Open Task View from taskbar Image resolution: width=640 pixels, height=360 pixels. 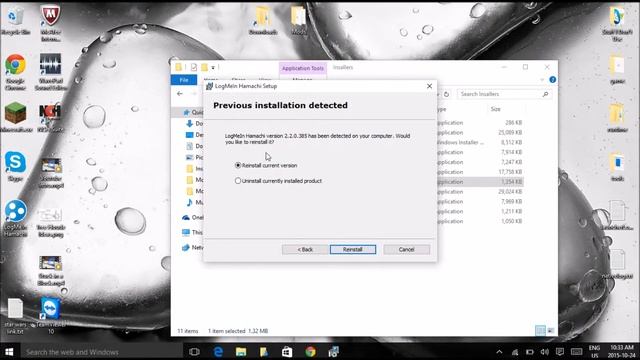coord(194,351)
